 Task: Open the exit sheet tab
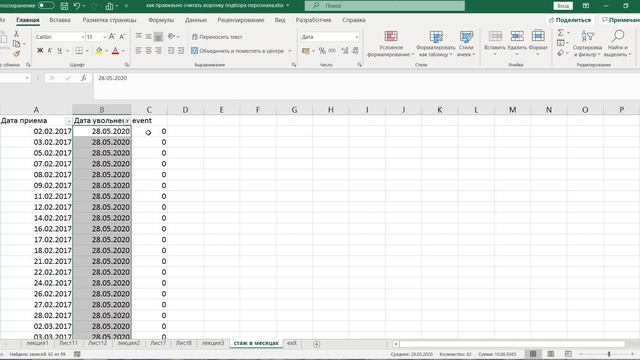pos(292,343)
